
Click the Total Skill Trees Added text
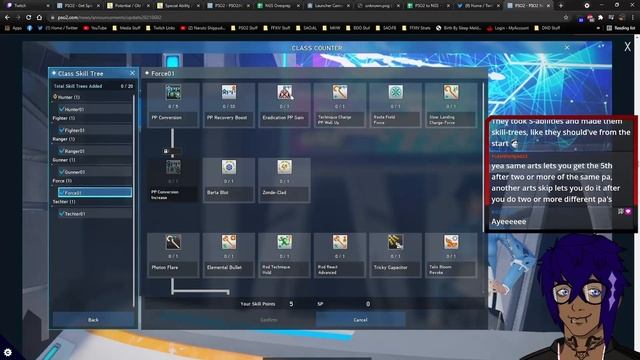tap(78, 86)
